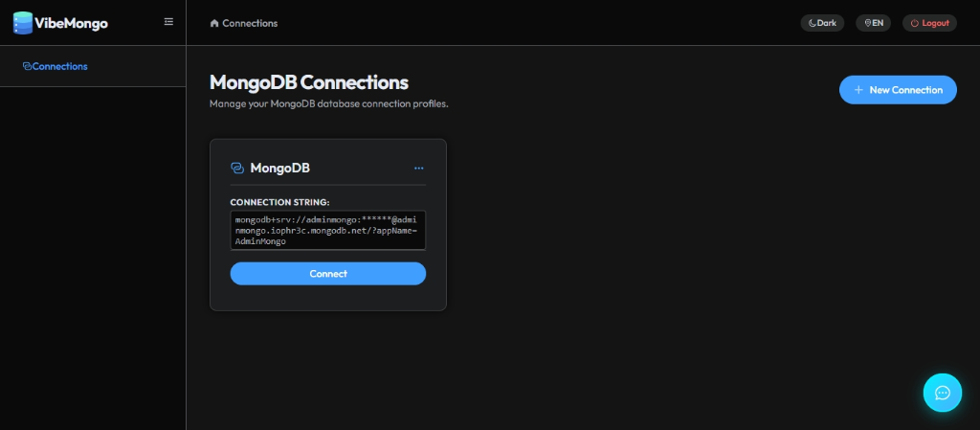The image size is (980, 430).
Task: Collapse the sidebar with the menu-fold icon
Action: point(168,22)
